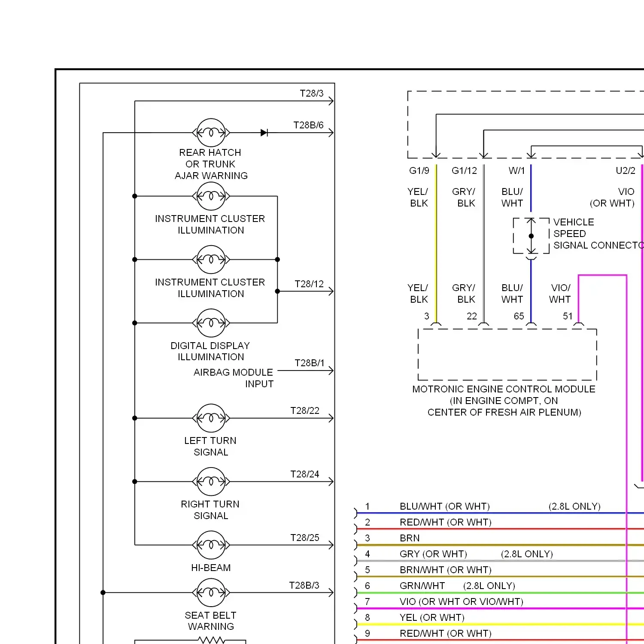Select the T28B/3 terminal label

pyautogui.click(x=304, y=585)
